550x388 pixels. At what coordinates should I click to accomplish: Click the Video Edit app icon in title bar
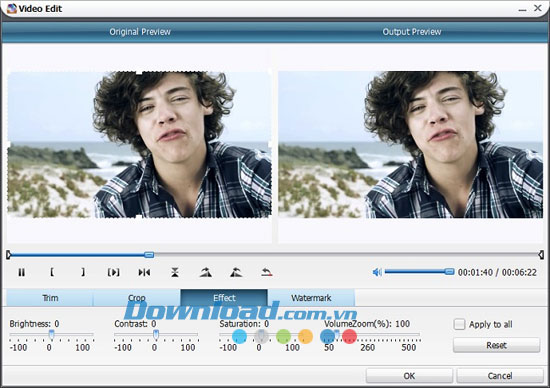[12, 8]
